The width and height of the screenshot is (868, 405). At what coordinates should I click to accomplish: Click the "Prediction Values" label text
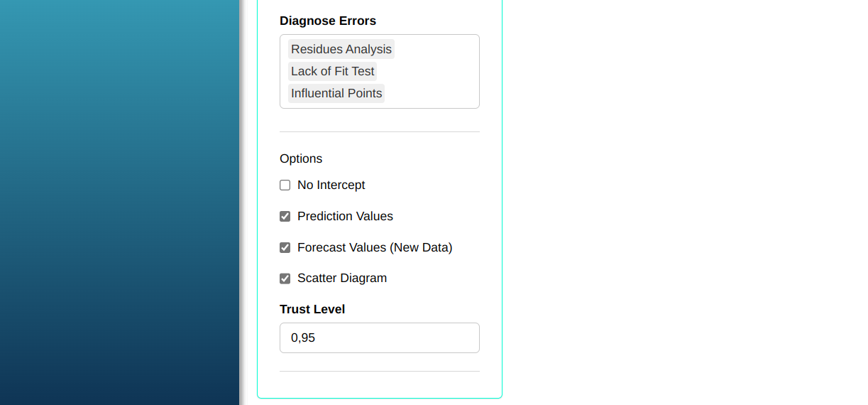tap(345, 216)
